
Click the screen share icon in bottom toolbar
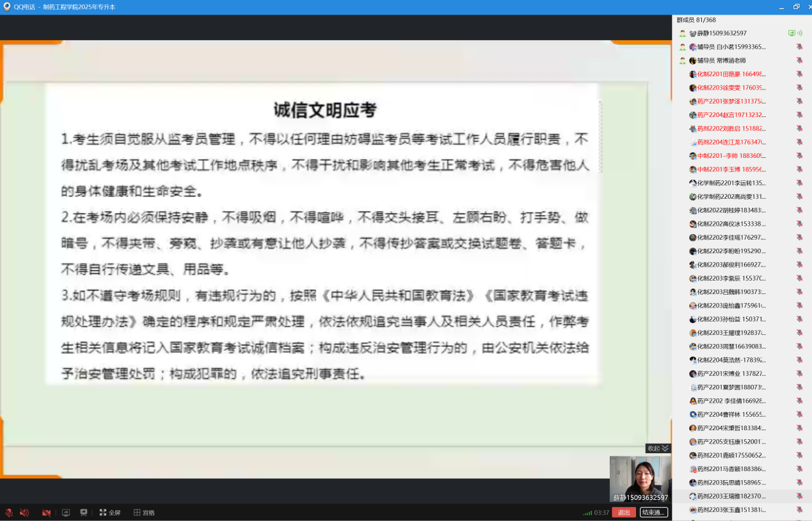click(x=65, y=513)
